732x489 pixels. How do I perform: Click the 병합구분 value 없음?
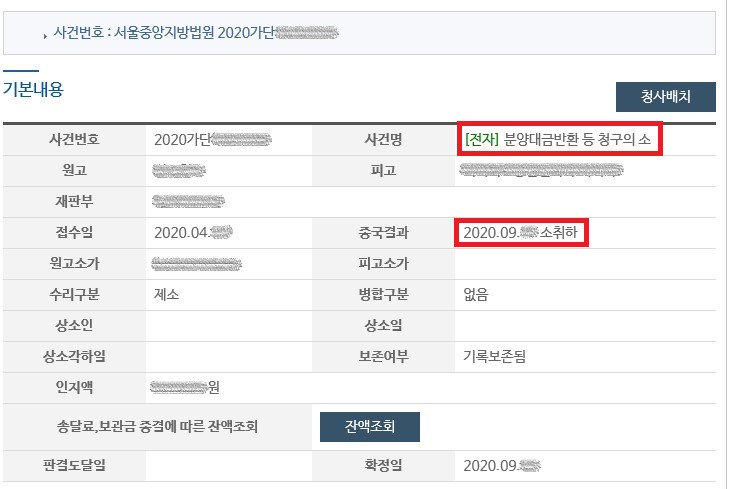pyautogui.click(x=476, y=295)
